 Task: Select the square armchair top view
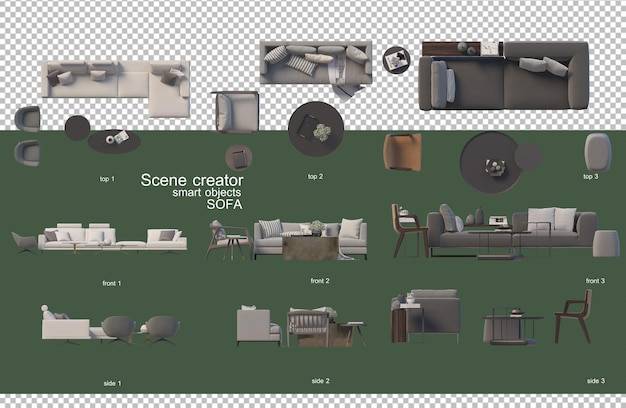(x=236, y=112)
